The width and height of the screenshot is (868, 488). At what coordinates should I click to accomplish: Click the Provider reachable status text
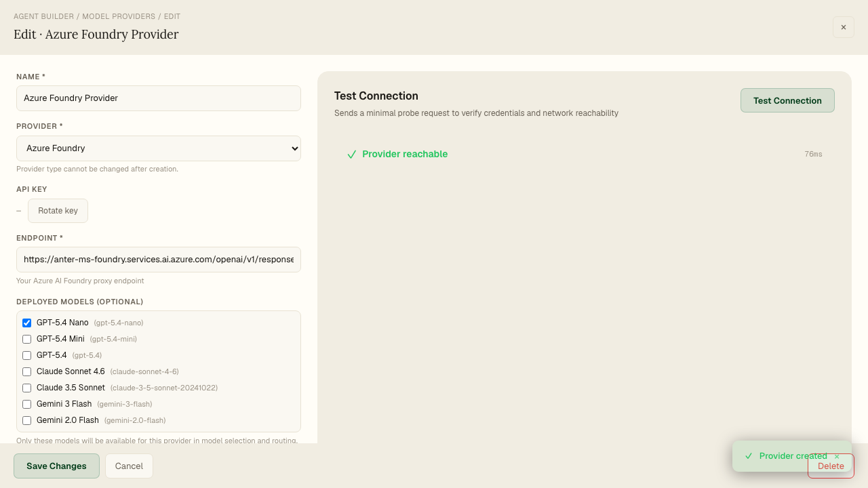click(405, 154)
